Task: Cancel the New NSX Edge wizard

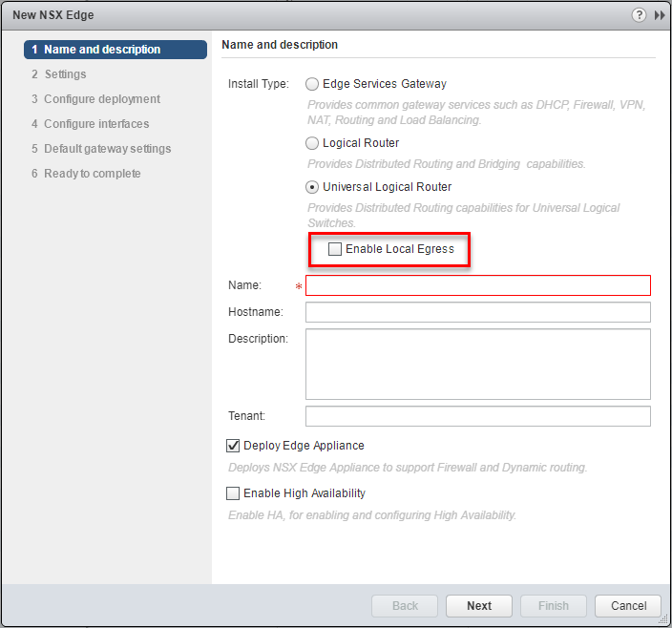Action: (628, 606)
